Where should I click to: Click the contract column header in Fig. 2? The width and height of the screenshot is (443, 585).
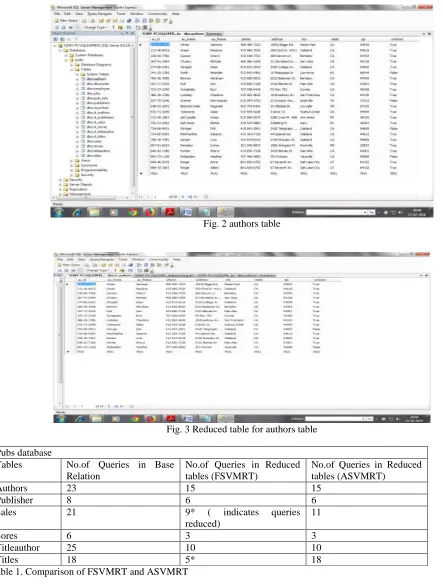397,39
